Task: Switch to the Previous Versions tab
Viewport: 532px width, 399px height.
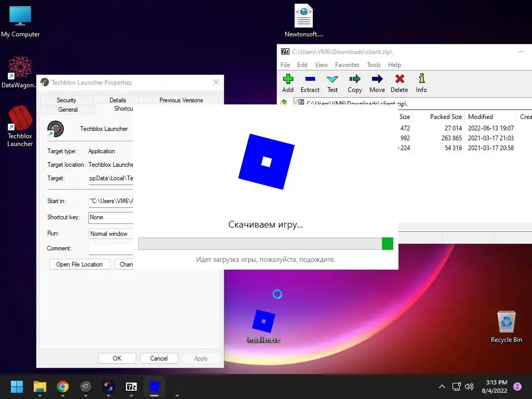Action: (x=181, y=100)
